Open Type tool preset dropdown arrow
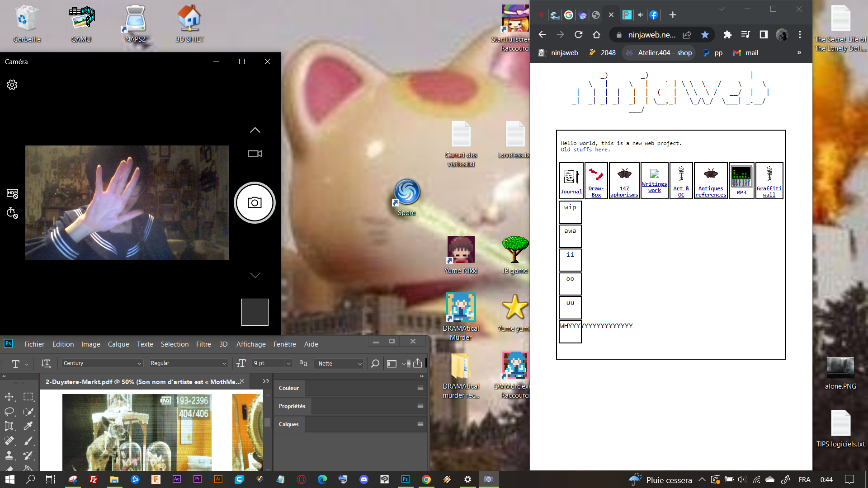The image size is (868, 488). click(27, 364)
